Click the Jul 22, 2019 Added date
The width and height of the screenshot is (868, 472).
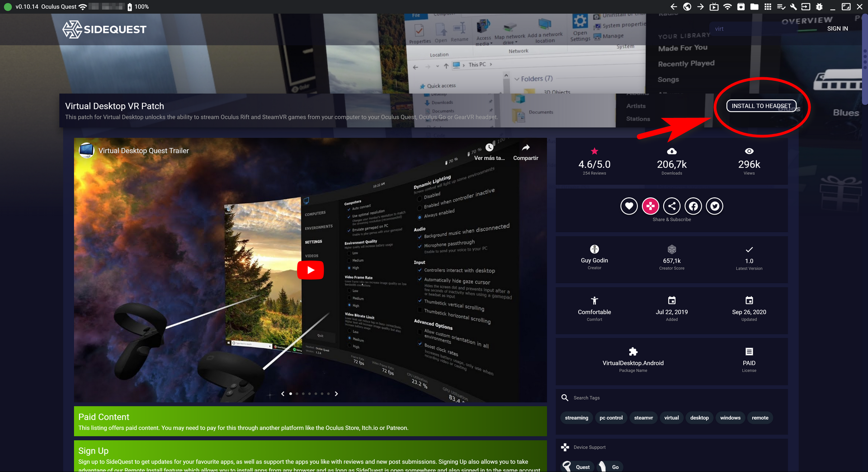pos(672,312)
